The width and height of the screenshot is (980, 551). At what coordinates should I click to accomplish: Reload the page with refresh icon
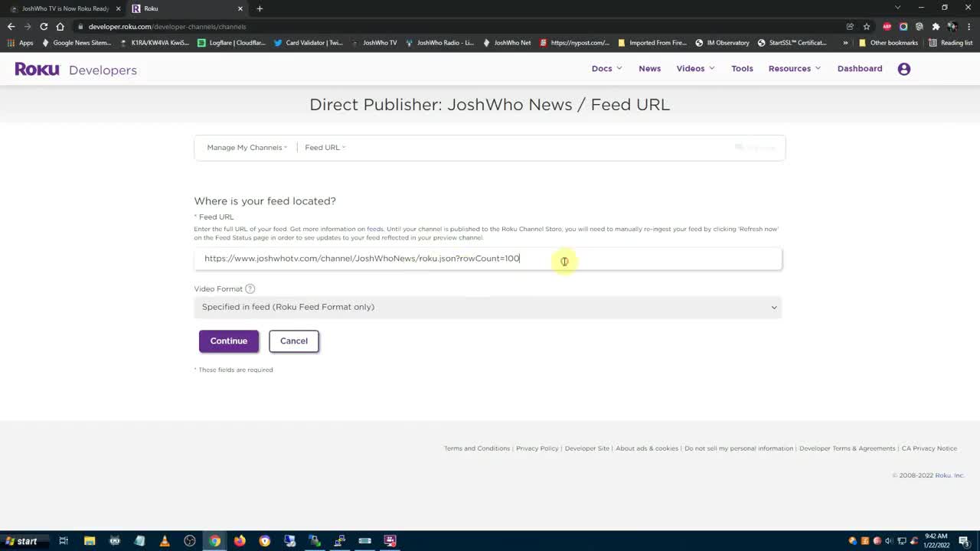(x=44, y=26)
